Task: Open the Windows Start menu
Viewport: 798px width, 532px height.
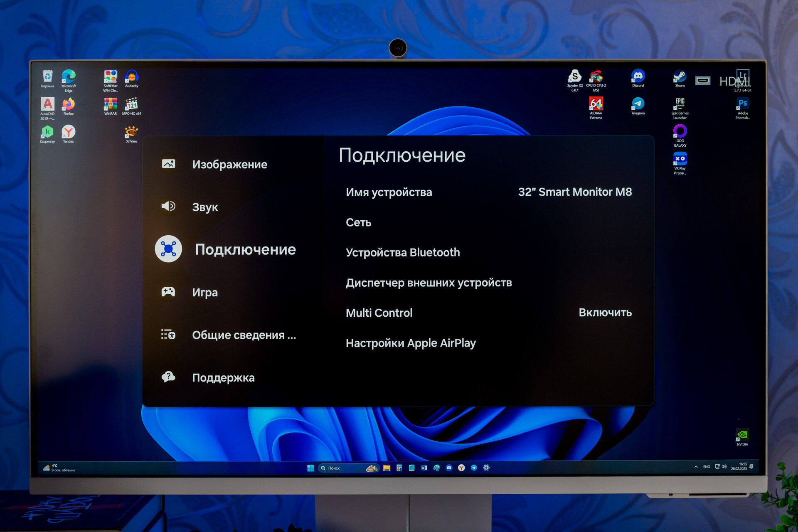Action: [x=310, y=468]
